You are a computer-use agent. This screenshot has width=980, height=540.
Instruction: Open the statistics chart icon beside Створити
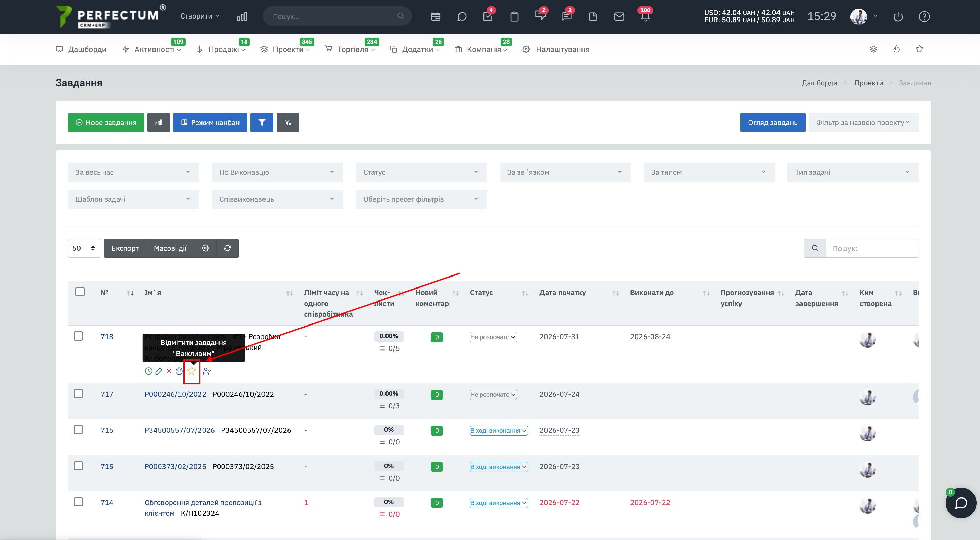(x=242, y=16)
